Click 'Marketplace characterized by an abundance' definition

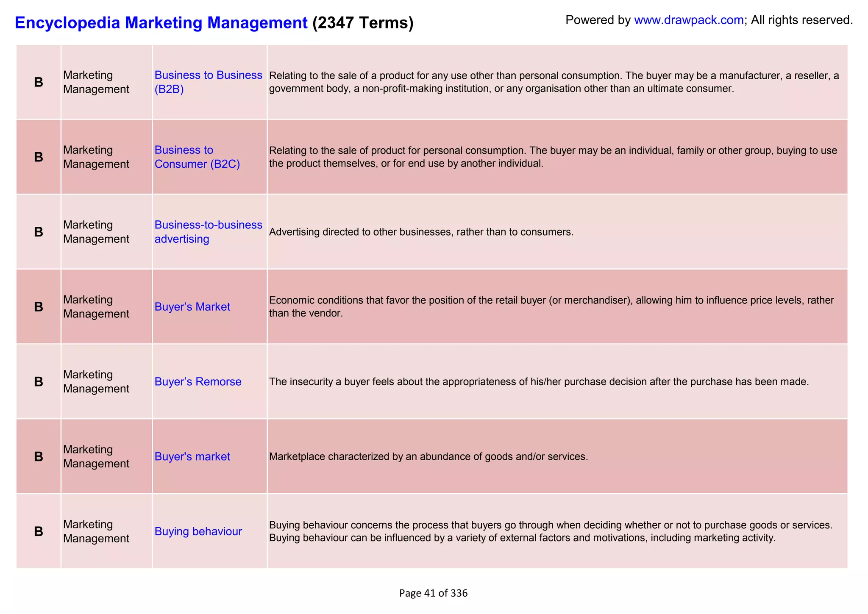(428, 457)
